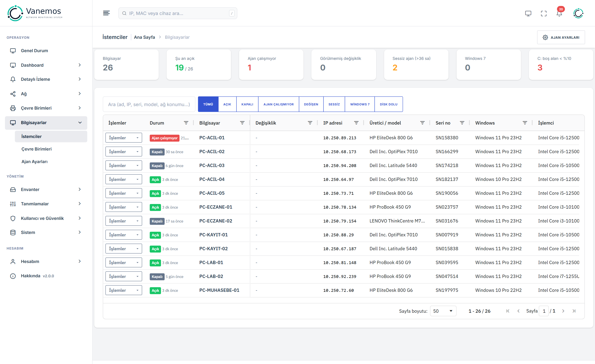Open the Durum column filter icon
The height and width of the screenshot is (364, 595).
coord(186,123)
